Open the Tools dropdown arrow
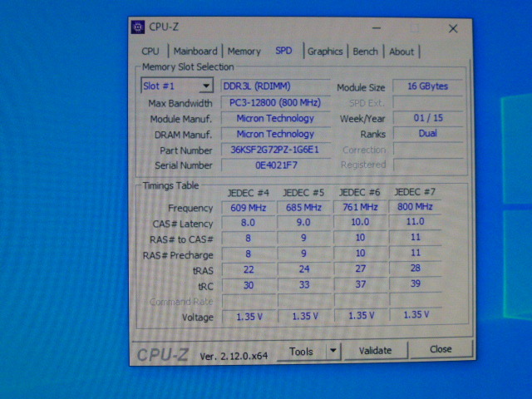 click(333, 351)
